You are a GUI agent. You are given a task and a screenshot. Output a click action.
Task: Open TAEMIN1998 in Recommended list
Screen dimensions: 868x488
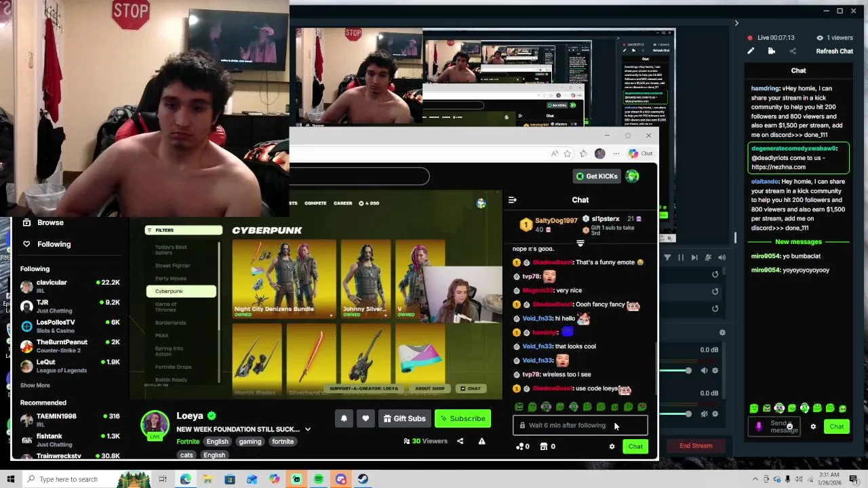70,420
